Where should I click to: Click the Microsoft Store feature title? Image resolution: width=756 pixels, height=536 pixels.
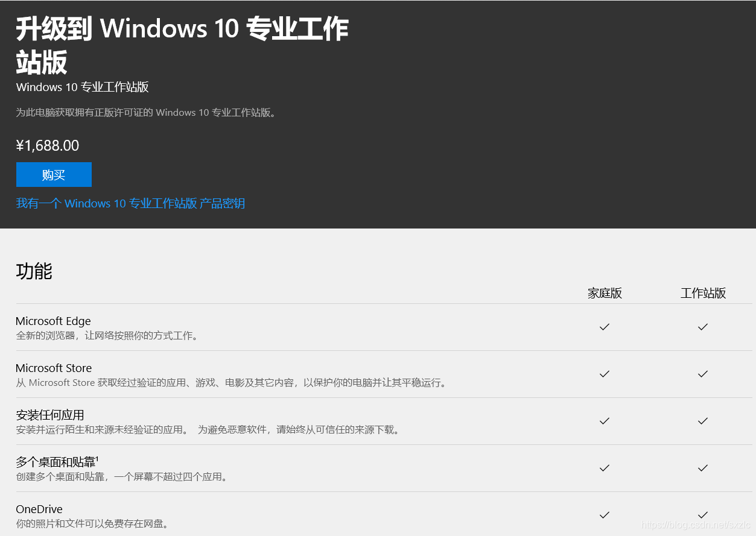pyautogui.click(x=54, y=368)
